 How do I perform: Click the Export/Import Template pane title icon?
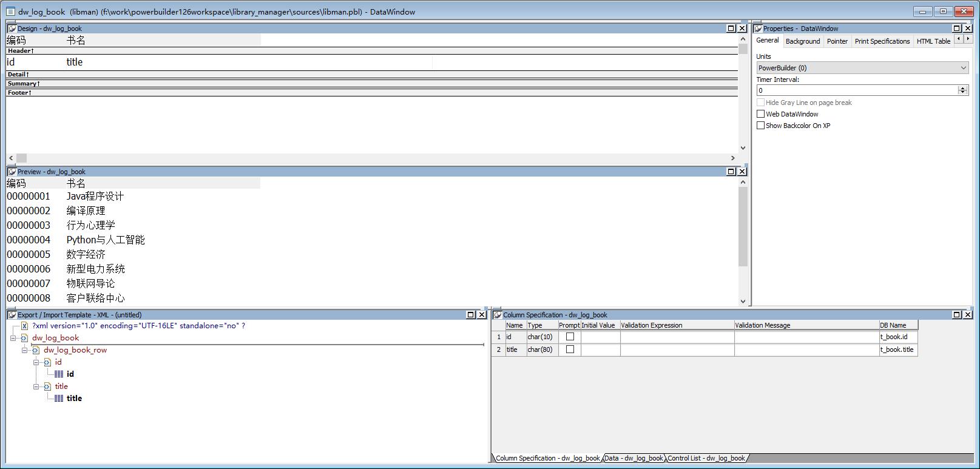pyautogui.click(x=12, y=315)
